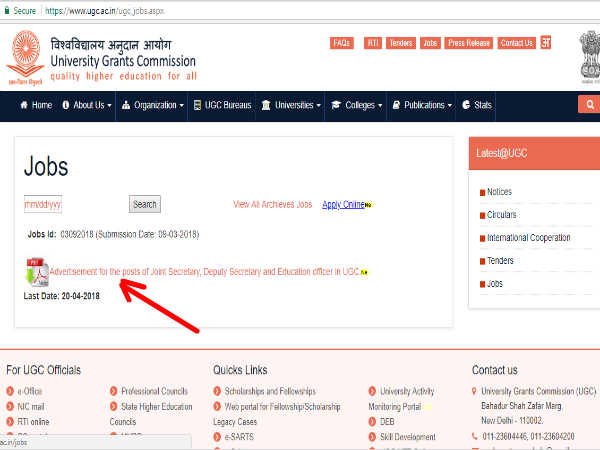Click the browser address bar URL
600x450 pixels.
coord(104,11)
